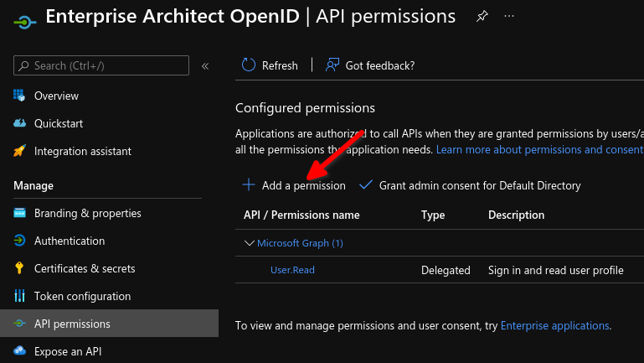Open the Authentication settings
The height and width of the screenshot is (363, 644).
[70, 241]
